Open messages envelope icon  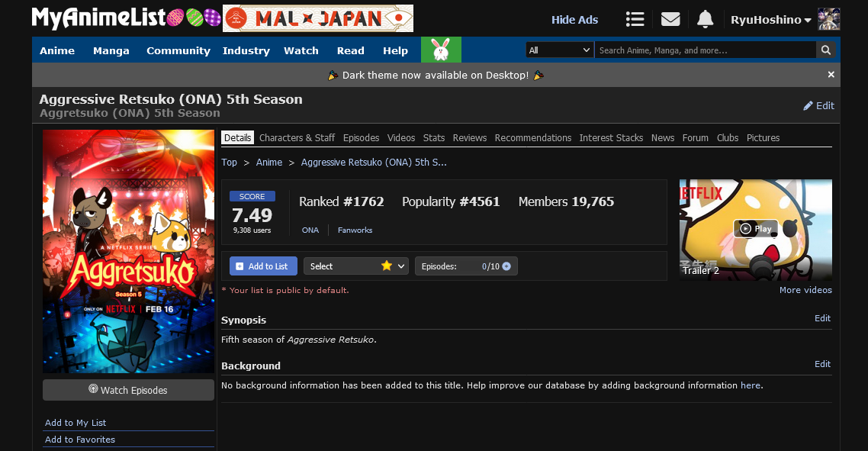point(670,20)
